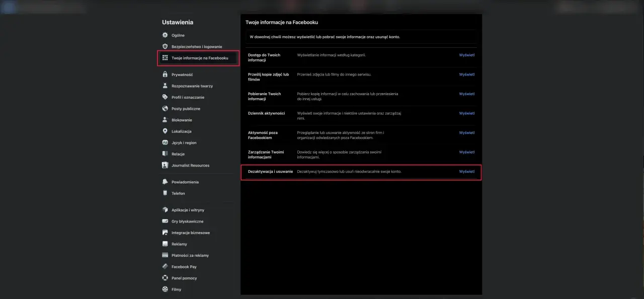Click the Gry błyskawiczne gamepad icon

[x=165, y=221]
